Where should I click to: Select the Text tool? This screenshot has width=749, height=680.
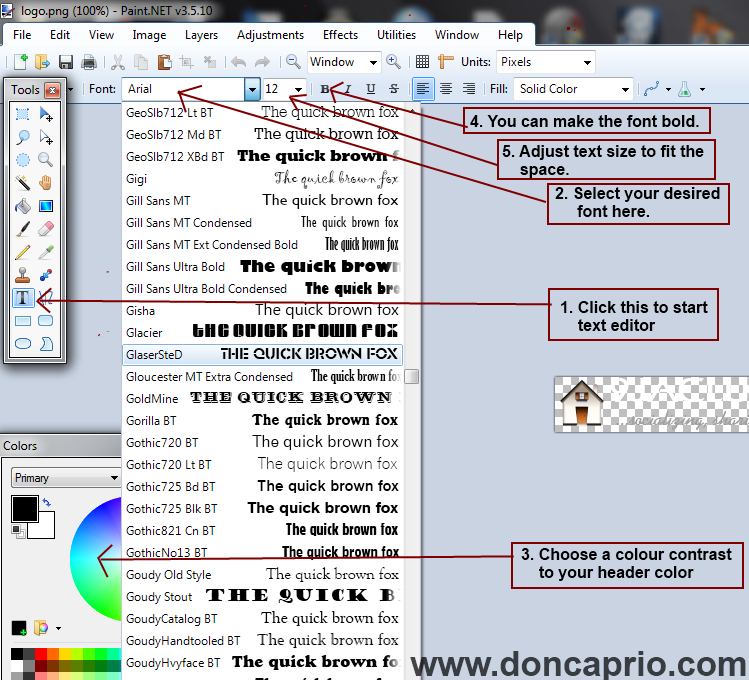click(22, 298)
